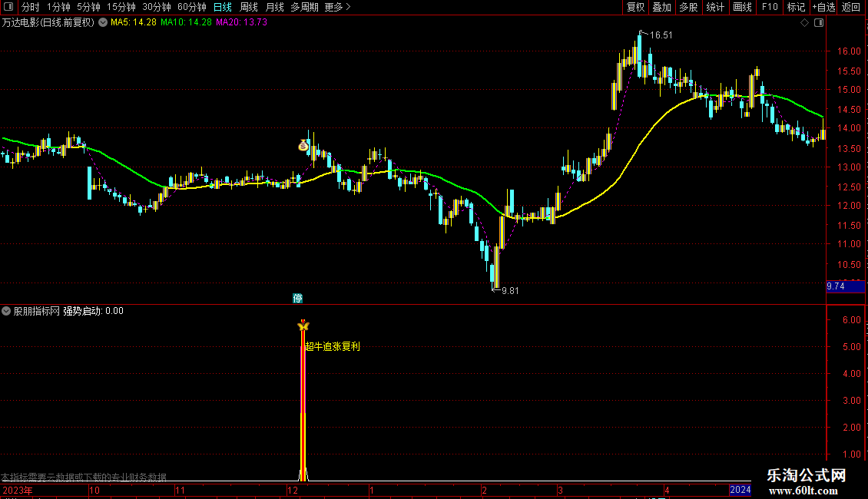868x499 pixels.
Task: Click month 12 on the timeline
Action: click(x=293, y=490)
